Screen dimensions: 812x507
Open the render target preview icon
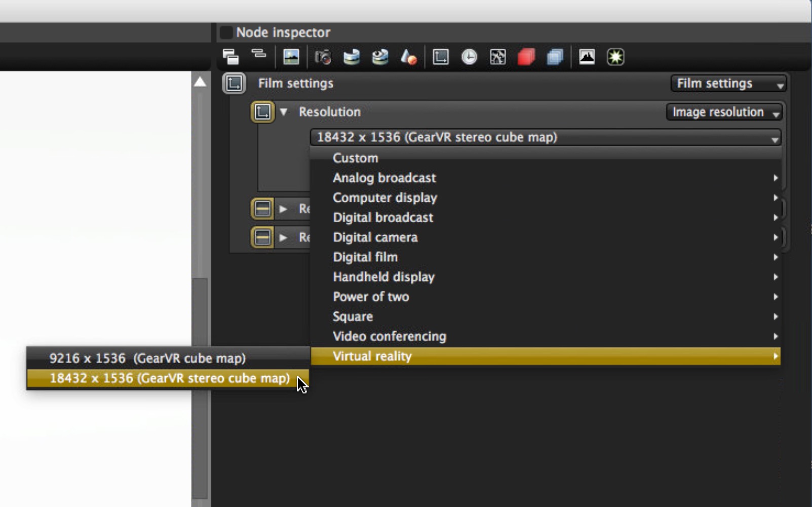pos(291,57)
